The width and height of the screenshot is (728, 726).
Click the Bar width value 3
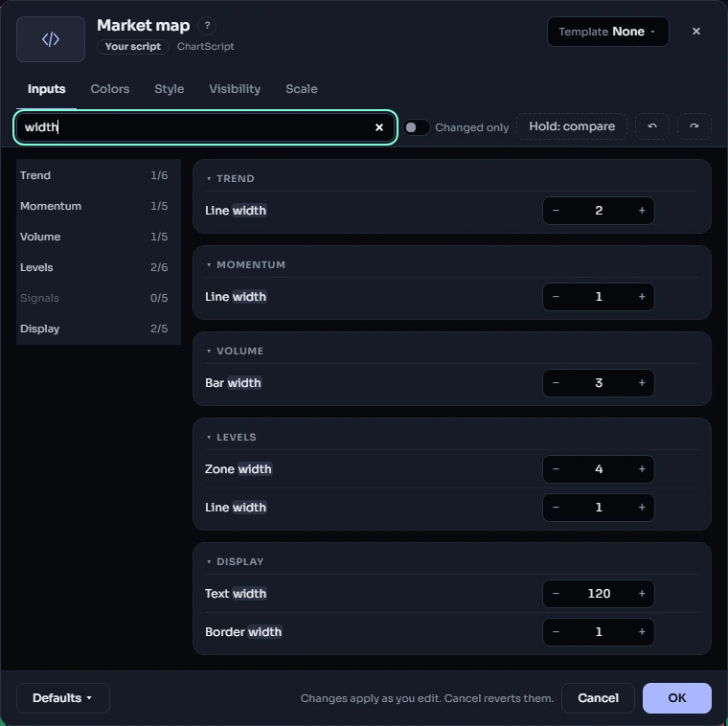(x=599, y=383)
